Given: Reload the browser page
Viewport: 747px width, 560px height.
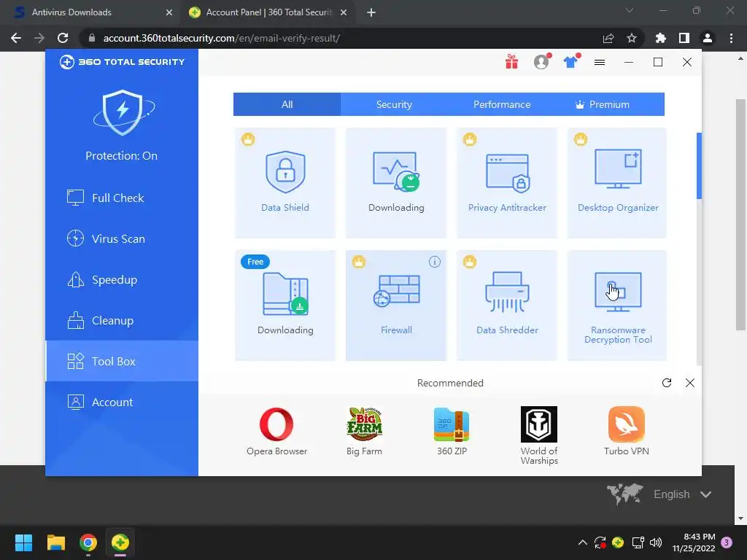Looking at the screenshot, I should 63,38.
